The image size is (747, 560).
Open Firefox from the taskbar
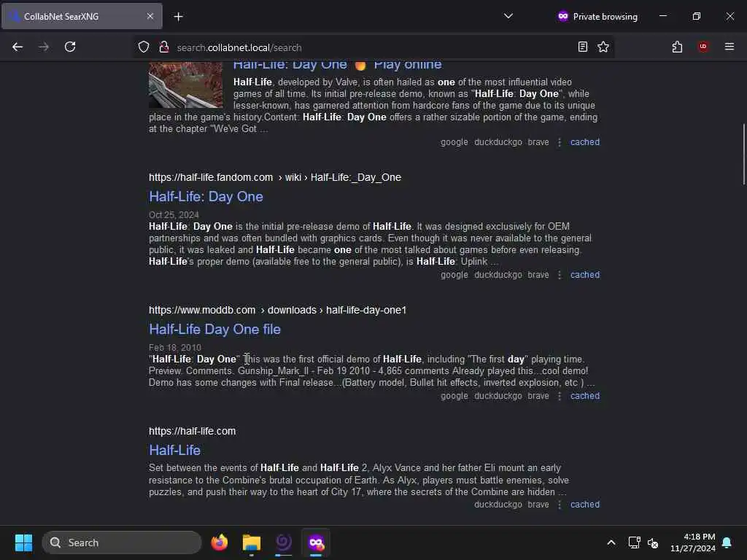[x=219, y=542]
